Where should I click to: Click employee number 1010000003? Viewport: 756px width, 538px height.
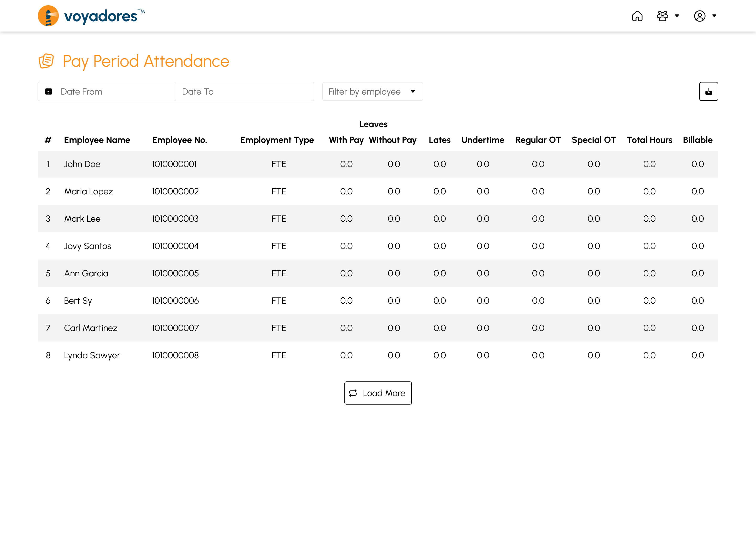click(175, 219)
